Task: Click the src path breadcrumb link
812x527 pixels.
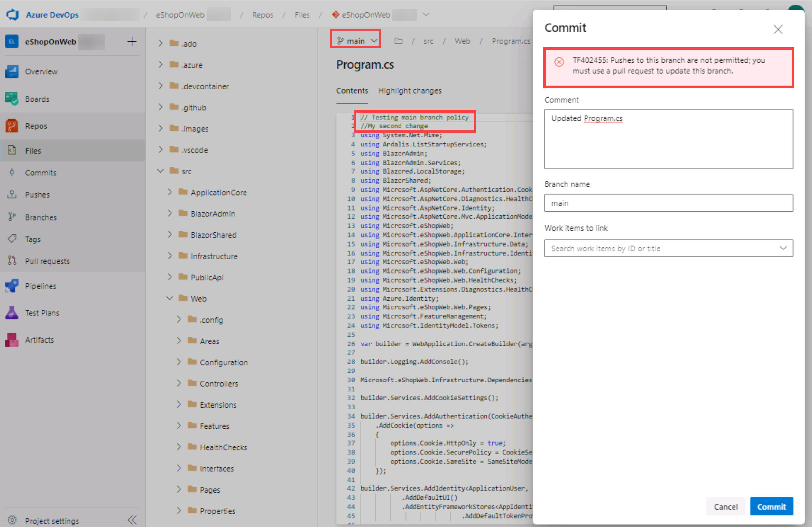Action: coord(428,41)
